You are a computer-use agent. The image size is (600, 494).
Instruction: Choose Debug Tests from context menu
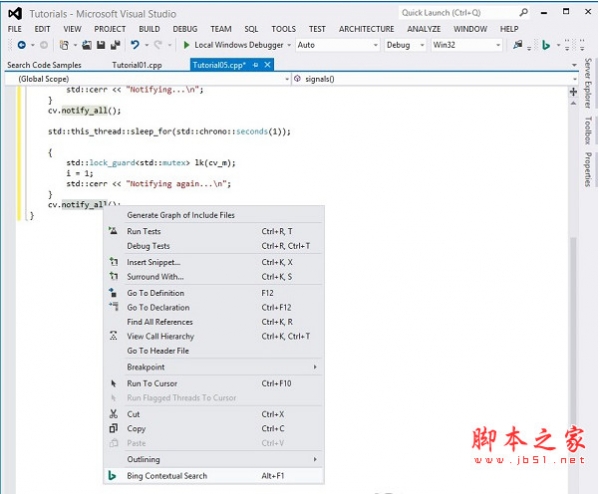[214, 246]
